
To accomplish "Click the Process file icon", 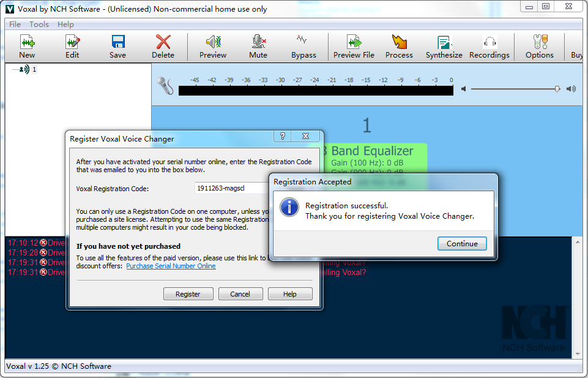I will tap(399, 47).
